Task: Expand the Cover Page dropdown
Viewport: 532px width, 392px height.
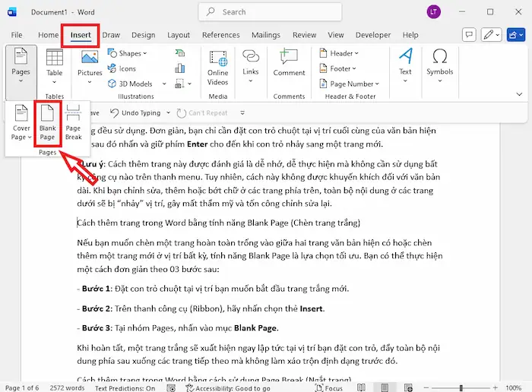Action: point(21,132)
